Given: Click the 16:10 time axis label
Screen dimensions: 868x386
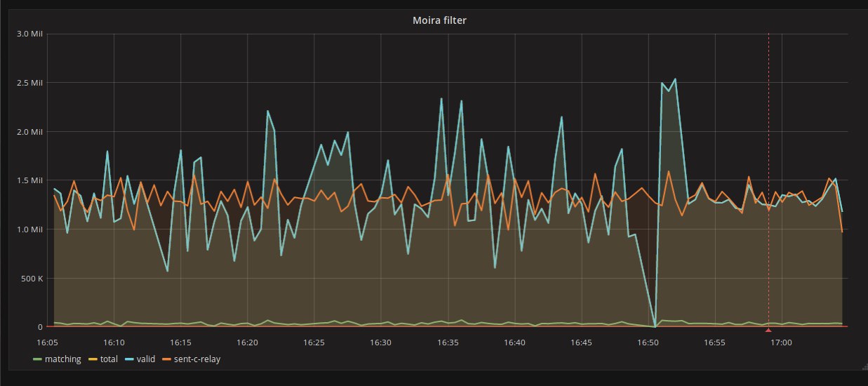Looking at the screenshot, I should pos(114,342).
